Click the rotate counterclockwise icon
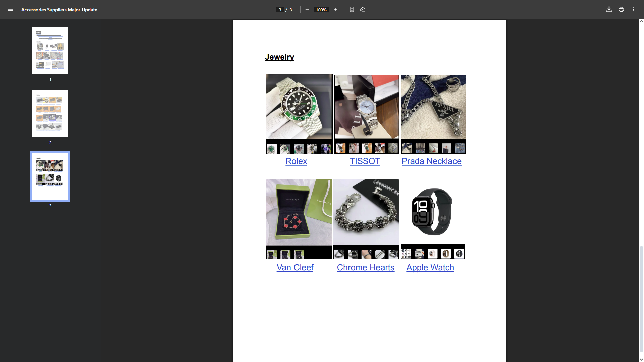Image resolution: width=644 pixels, height=362 pixels. pyautogui.click(x=363, y=10)
